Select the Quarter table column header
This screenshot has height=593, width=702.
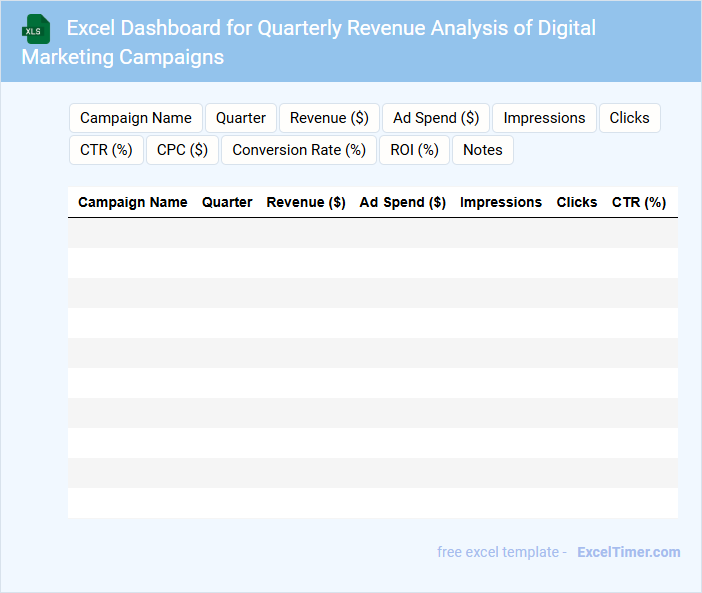click(x=227, y=202)
